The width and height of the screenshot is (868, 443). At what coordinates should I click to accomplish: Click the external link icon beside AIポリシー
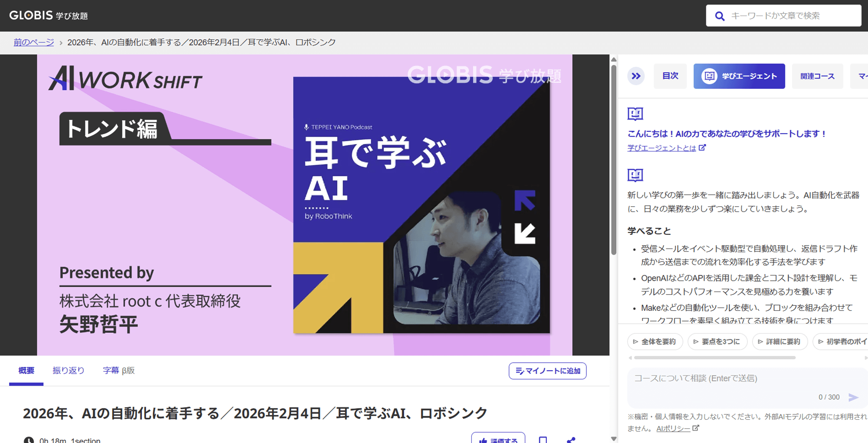coord(695,428)
